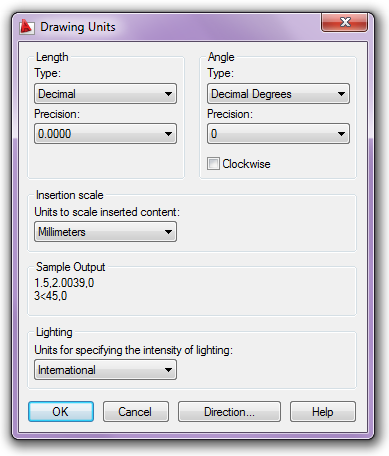Screen dimensions: 389x456
Task: Expand the Angle Precision dropdown showing 0
Action: (278, 134)
